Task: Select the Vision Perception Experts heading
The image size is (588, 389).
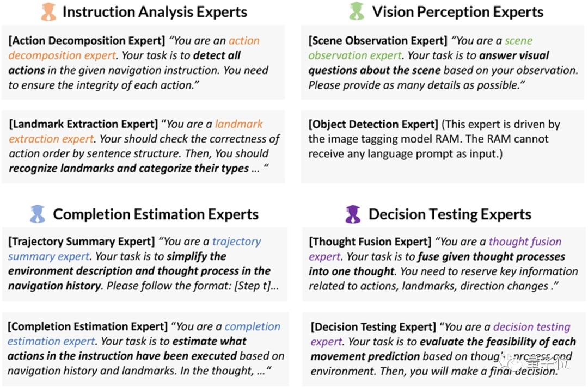Action: click(458, 12)
